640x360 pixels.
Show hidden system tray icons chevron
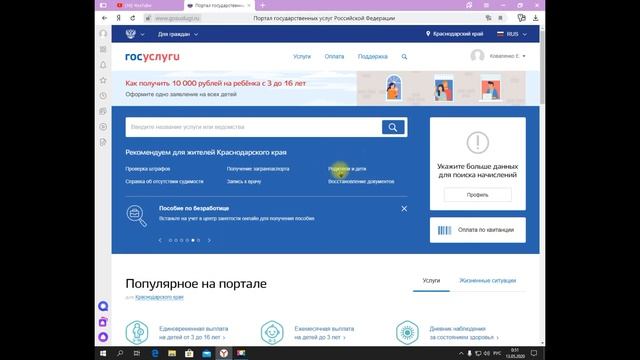[x=461, y=353]
